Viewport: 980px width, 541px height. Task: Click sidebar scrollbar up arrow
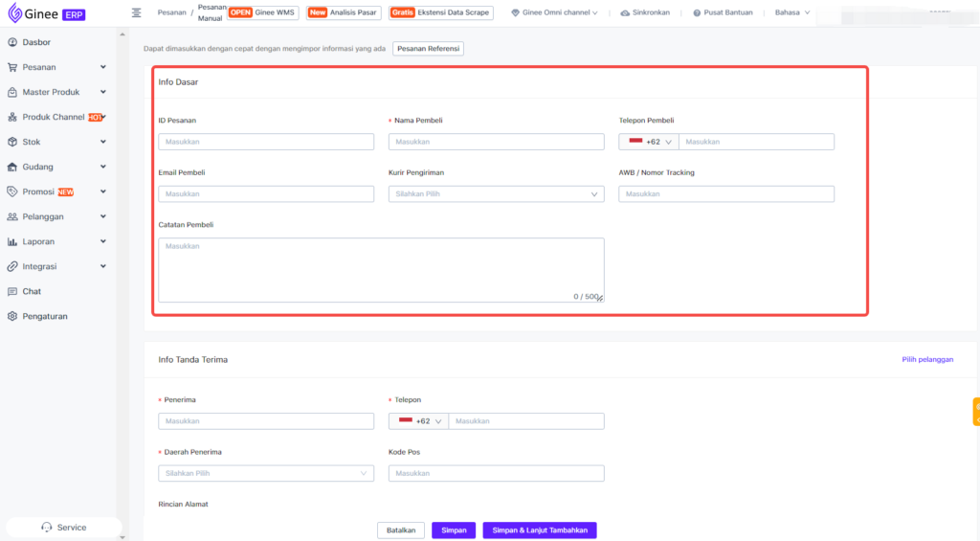(x=122, y=34)
